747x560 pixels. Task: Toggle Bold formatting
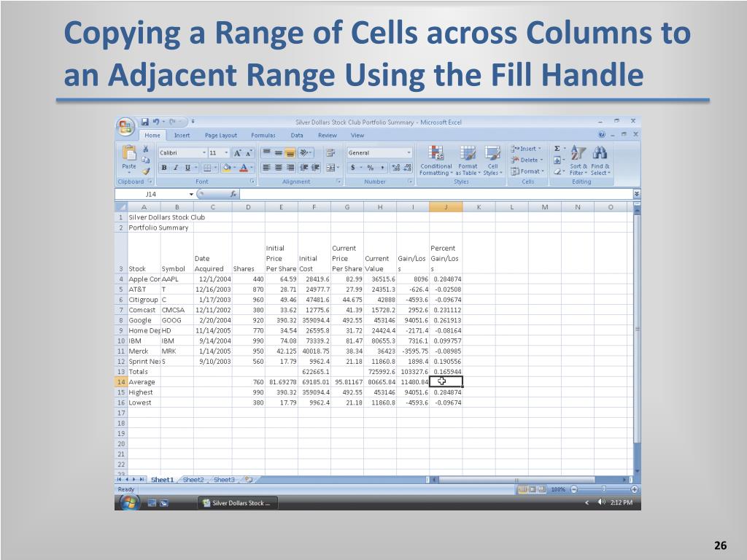pyautogui.click(x=164, y=168)
